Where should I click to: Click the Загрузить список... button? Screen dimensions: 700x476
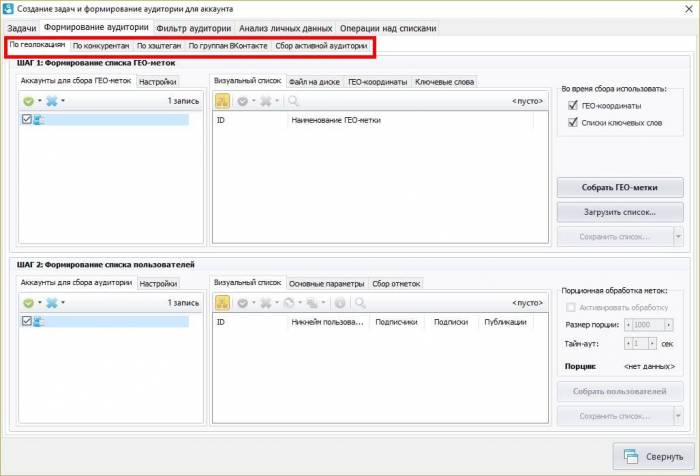pos(619,212)
